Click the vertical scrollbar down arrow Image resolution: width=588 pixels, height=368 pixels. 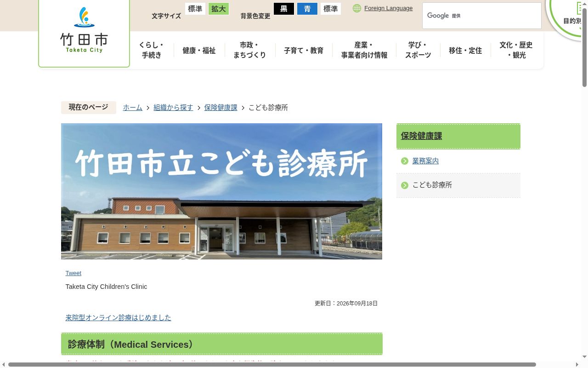584,356
